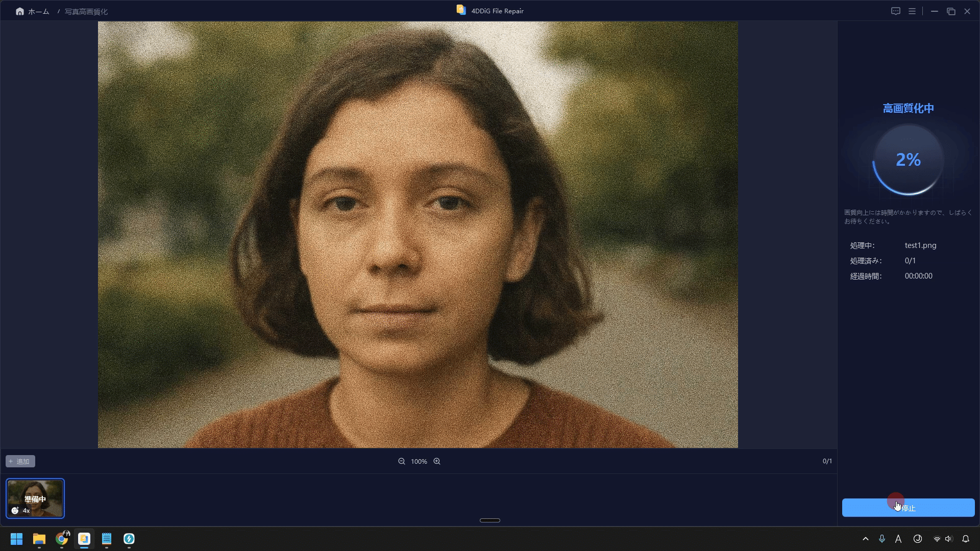Zoom in with the plus magnifier
The width and height of the screenshot is (980, 551).
(437, 461)
